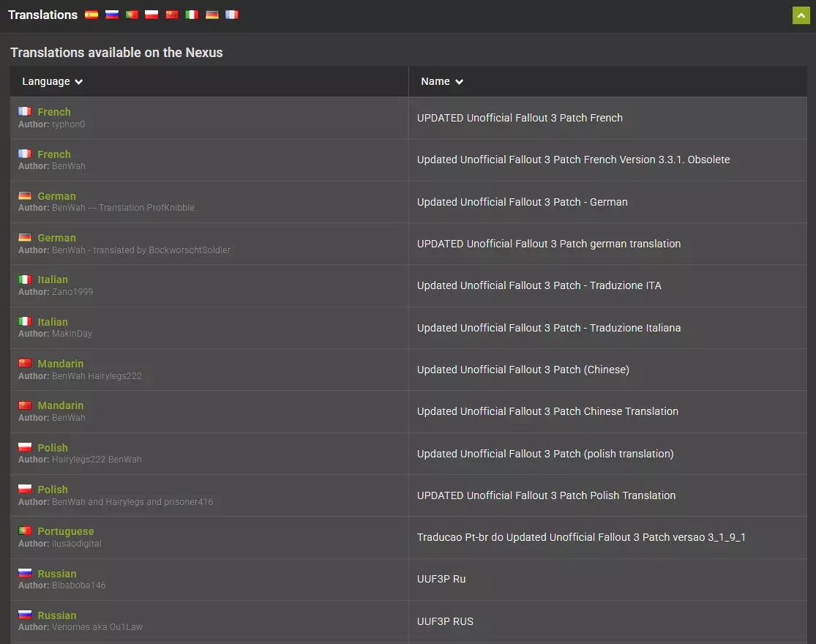Select 'UUF3P RUS' entry name
The height and width of the screenshot is (644, 816).
445,621
